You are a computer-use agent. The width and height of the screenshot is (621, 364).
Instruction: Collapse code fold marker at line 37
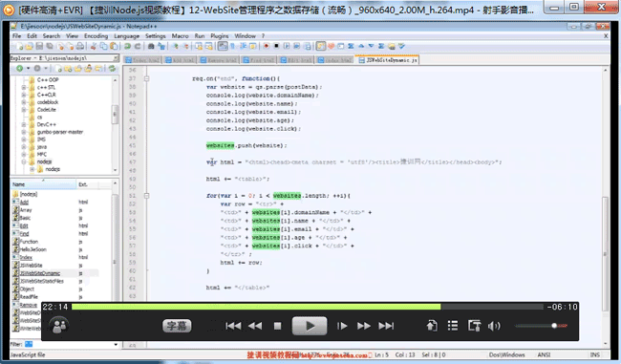[x=146, y=78]
